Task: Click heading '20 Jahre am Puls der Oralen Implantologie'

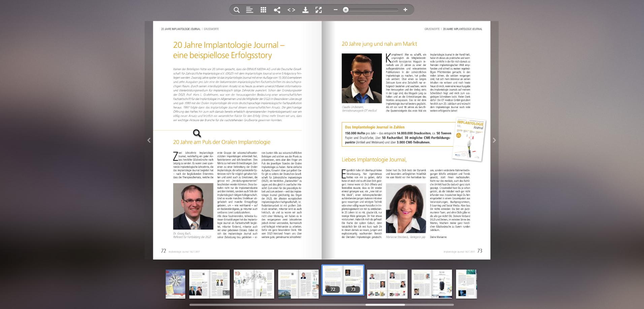Action: 222,142
